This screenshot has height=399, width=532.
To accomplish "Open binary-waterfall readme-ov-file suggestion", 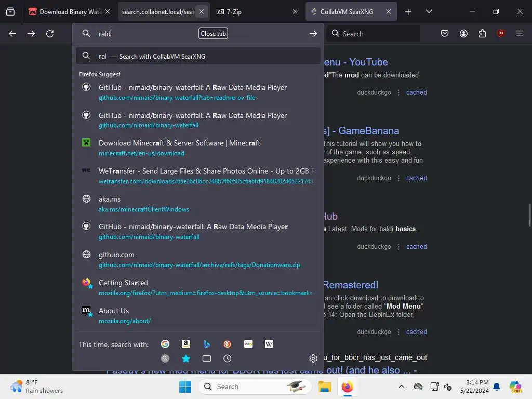I will 198,92.
